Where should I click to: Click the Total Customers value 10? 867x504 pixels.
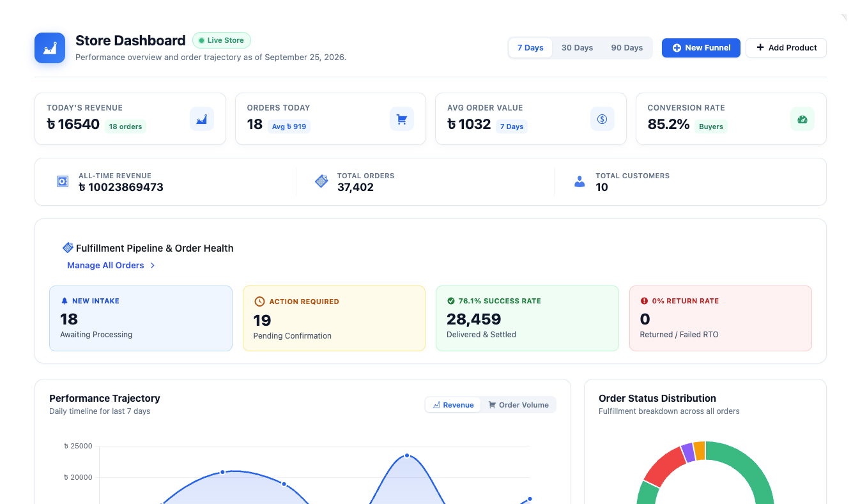(602, 187)
